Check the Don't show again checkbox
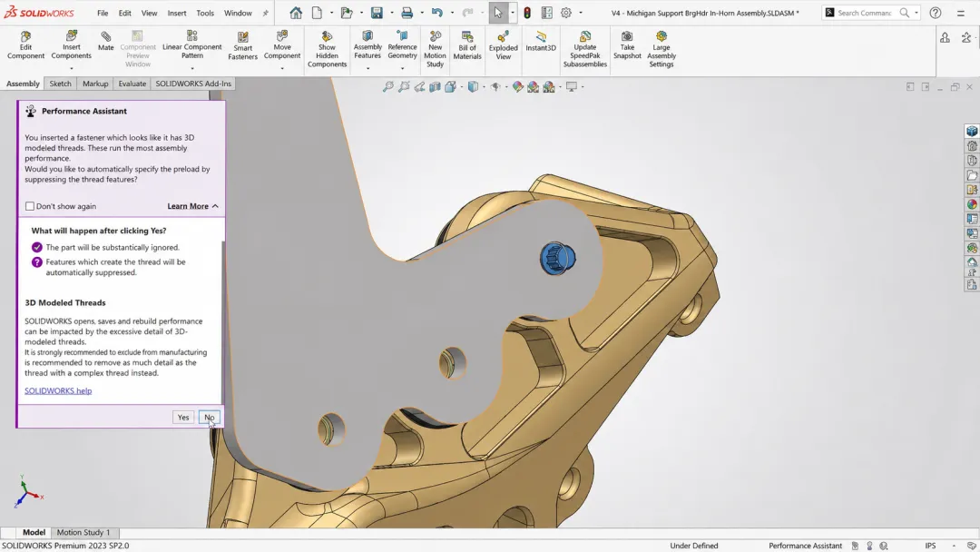This screenshot has width=980, height=552. point(29,206)
